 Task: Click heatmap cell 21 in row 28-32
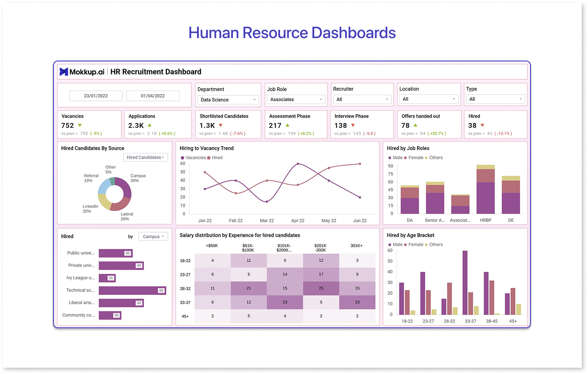pyautogui.click(x=249, y=288)
